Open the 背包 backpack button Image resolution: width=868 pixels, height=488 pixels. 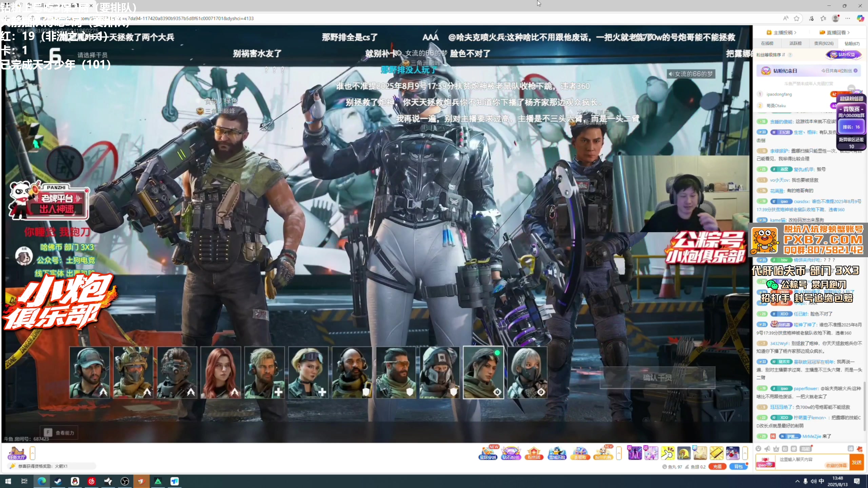click(x=738, y=467)
